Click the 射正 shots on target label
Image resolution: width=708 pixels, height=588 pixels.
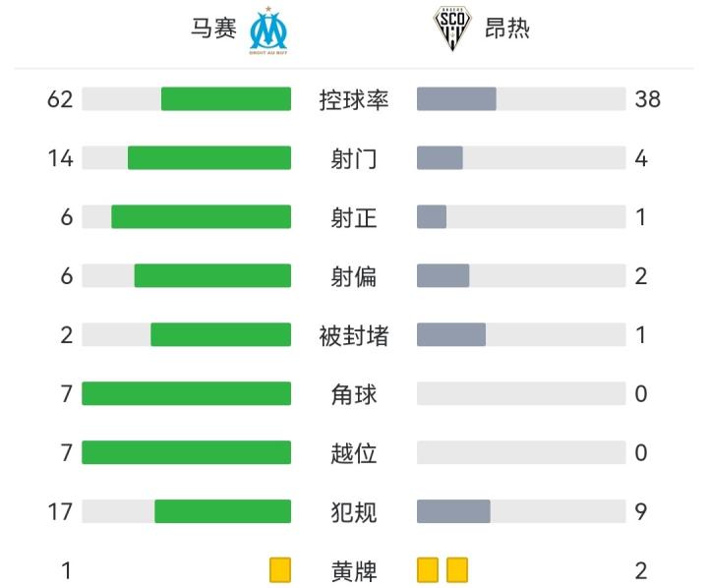pyautogui.click(x=354, y=217)
